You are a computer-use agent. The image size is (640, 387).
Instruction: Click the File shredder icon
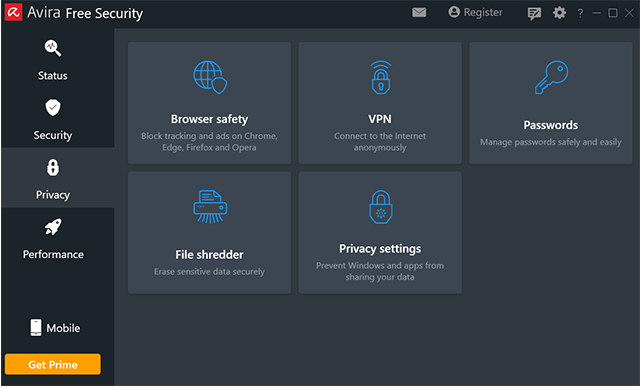pyautogui.click(x=210, y=207)
